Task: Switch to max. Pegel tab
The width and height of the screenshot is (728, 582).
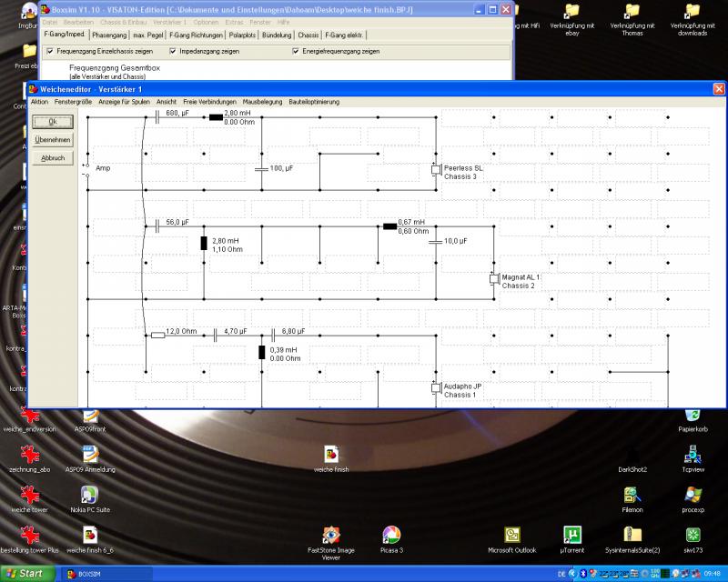Action: [x=148, y=35]
